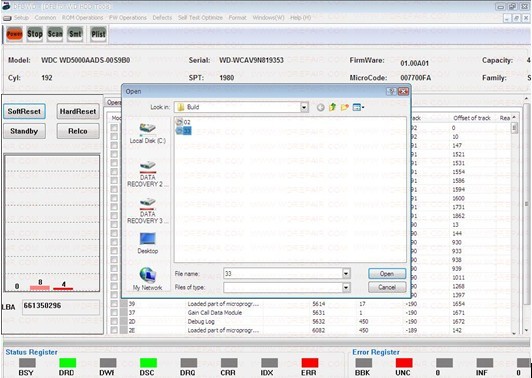
Task: Click 'Debug Log' row text
Action: (x=201, y=321)
